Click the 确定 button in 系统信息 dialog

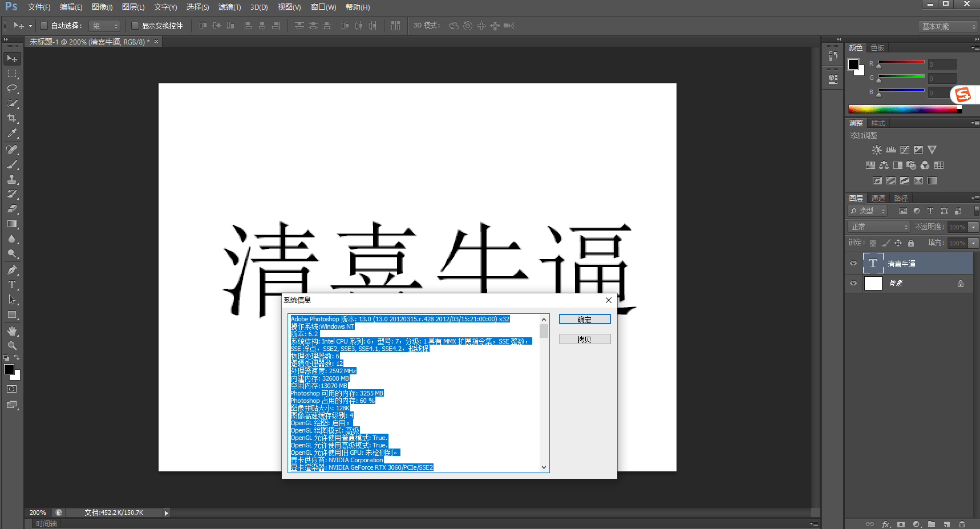[x=584, y=319]
